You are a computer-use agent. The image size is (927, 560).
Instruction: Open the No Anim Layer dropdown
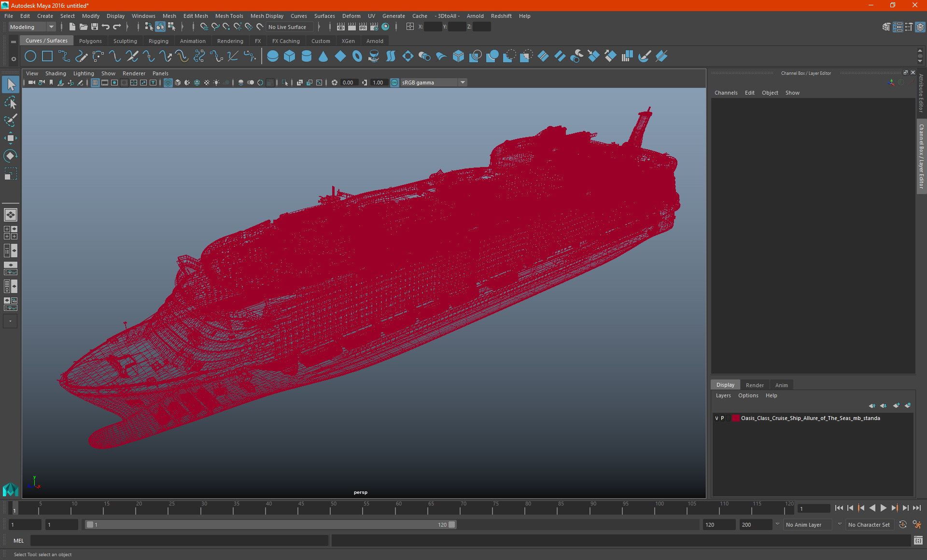(x=808, y=525)
